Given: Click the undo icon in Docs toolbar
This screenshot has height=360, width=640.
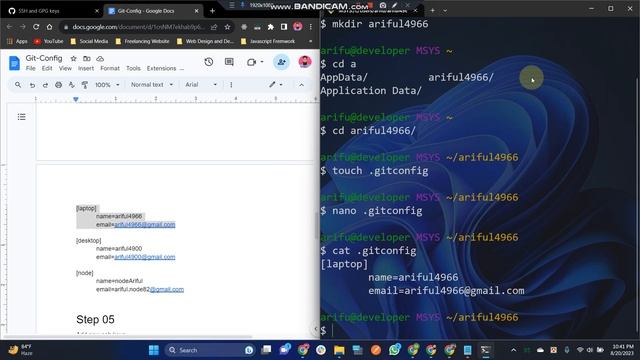Looking at the screenshot, I should tap(32, 84).
